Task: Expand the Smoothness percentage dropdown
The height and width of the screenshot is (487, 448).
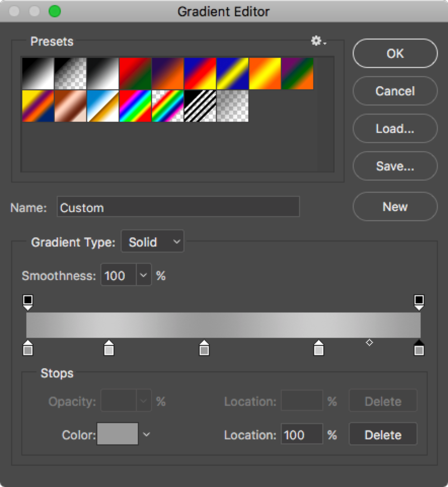Action: pos(144,275)
